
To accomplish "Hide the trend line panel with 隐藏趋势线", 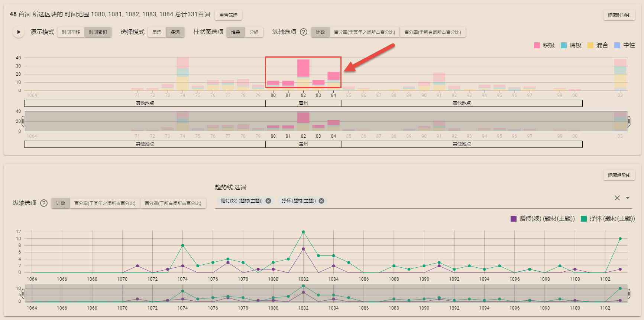I will click(619, 175).
